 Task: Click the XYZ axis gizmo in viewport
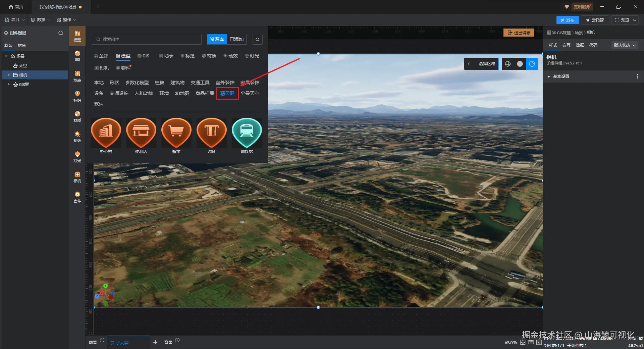coord(105,295)
